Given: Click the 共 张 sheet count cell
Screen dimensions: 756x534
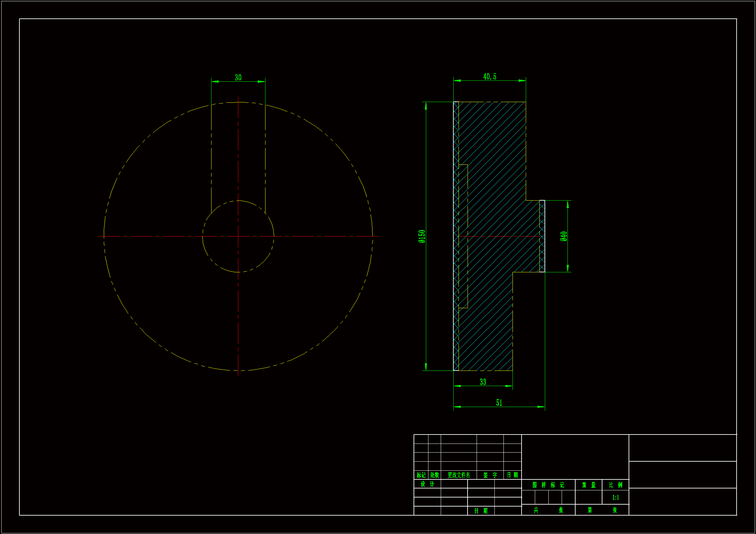Looking at the screenshot, I should click(x=548, y=510).
